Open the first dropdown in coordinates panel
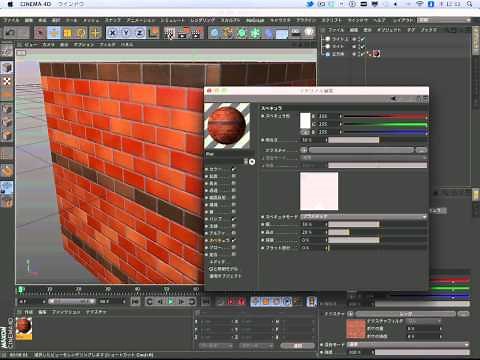The image size is (480, 360). tap(215, 346)
